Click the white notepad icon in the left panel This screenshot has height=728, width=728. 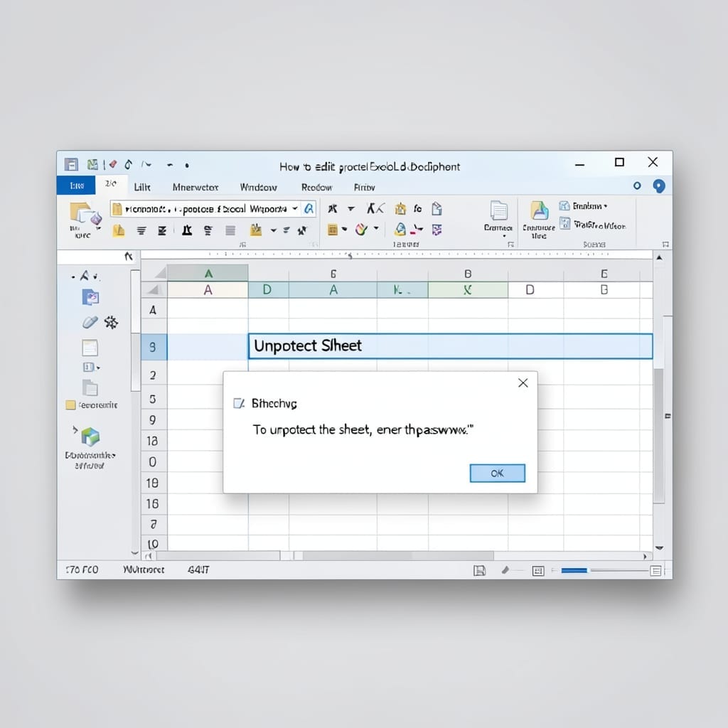point(90,348)
